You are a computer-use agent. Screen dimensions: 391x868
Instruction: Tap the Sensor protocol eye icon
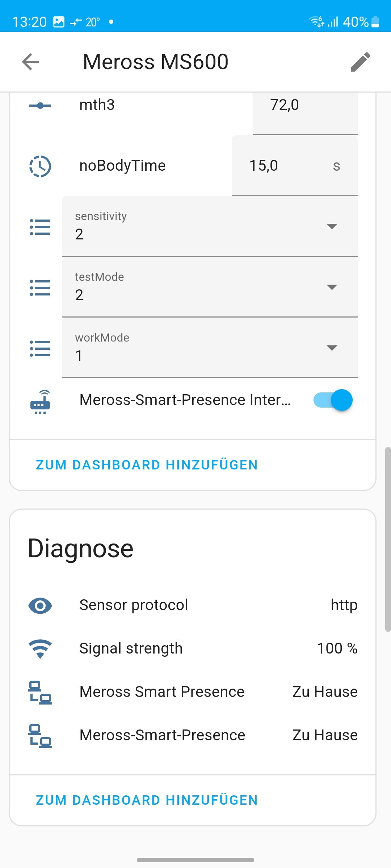[40, 605]
